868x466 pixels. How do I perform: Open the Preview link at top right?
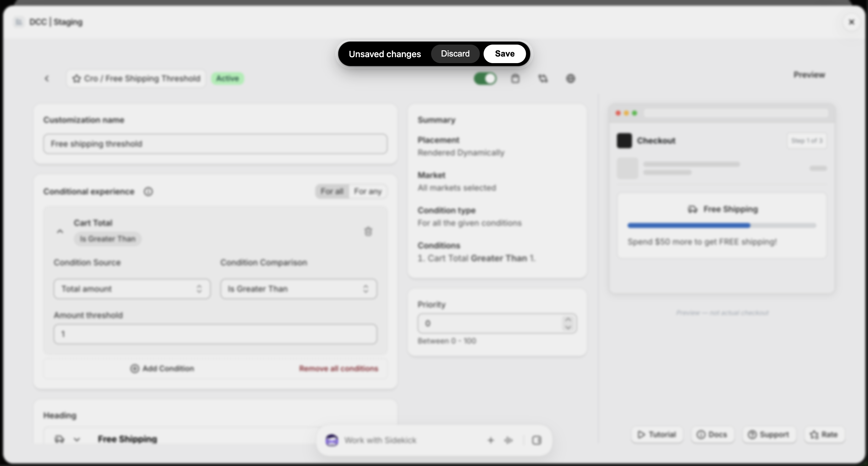pyautogui.click(x=809, y=75)
